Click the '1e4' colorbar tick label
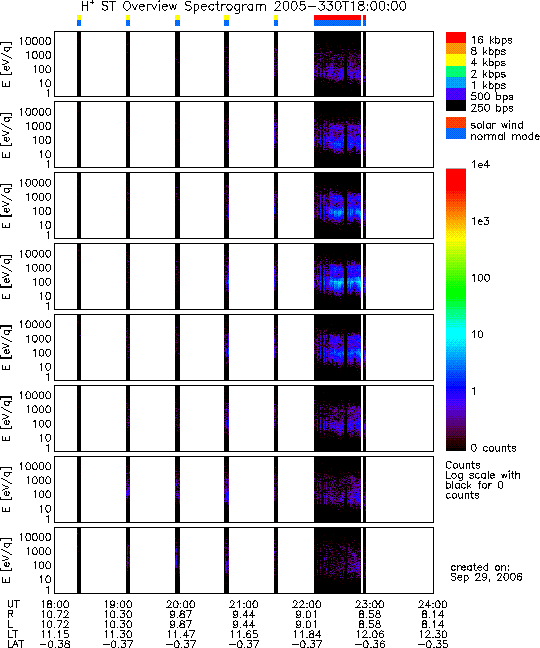The height and width of the screenshot is (648, 540). [x=481, y=164]
